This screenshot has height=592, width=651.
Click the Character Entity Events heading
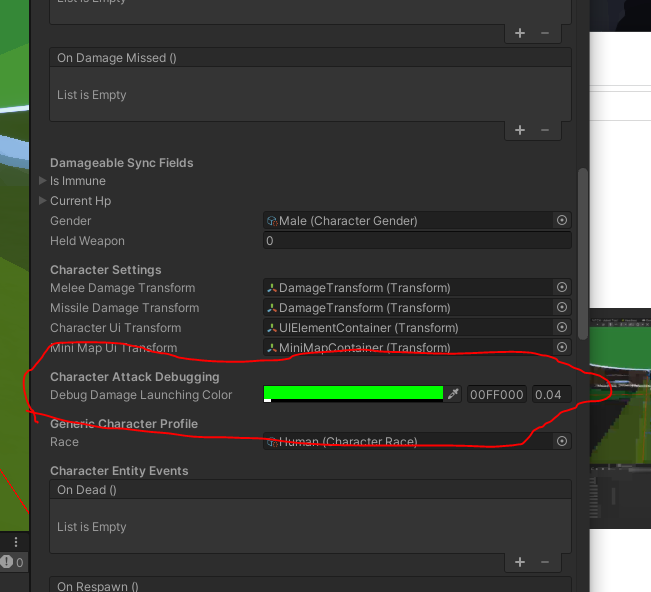tap(119, 471)
